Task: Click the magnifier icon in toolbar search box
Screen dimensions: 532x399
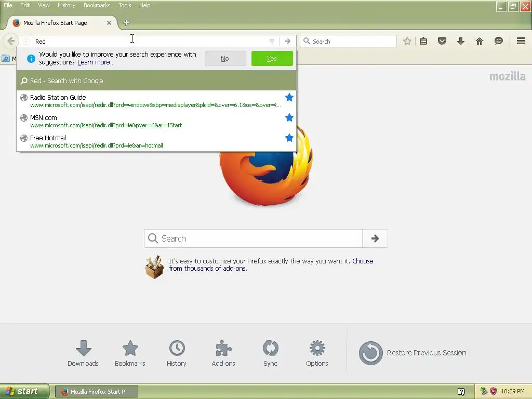Action: (x=307, y=41)
